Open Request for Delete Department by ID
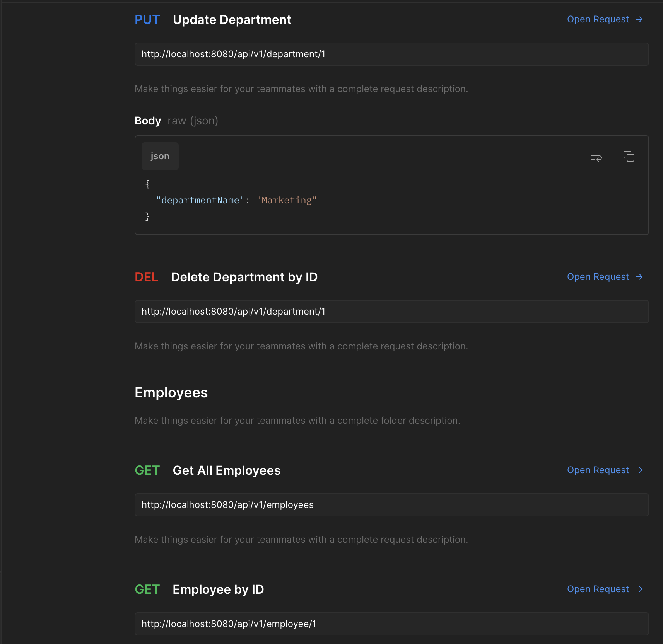 click(598, 277)
